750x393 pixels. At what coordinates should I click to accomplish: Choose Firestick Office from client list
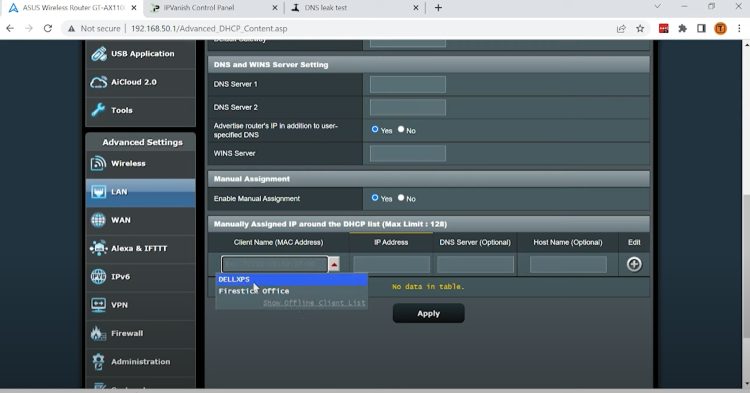[x=292, y=291]
